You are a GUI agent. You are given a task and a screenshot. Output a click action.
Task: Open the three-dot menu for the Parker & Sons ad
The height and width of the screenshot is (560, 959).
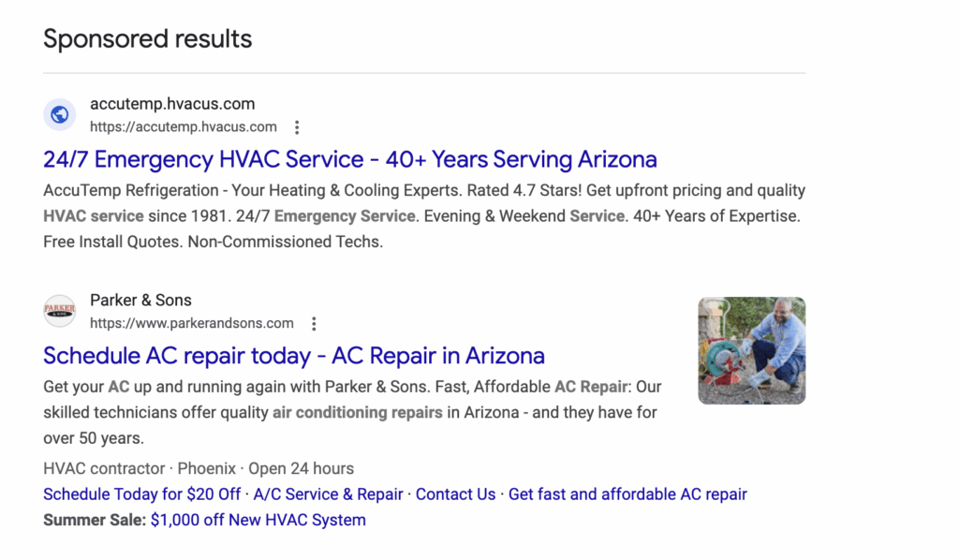(x=314, y=322)
